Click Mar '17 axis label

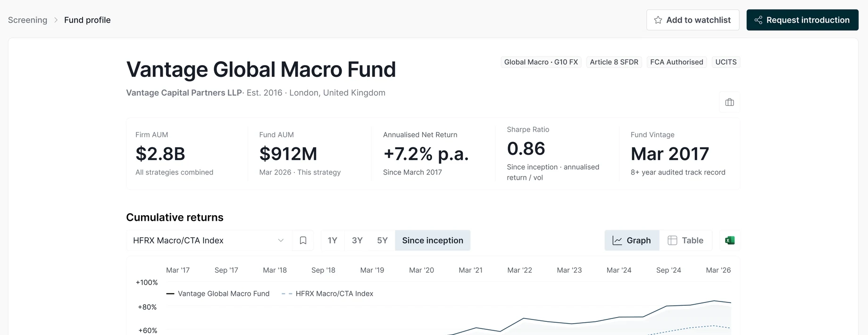[178, 270]
